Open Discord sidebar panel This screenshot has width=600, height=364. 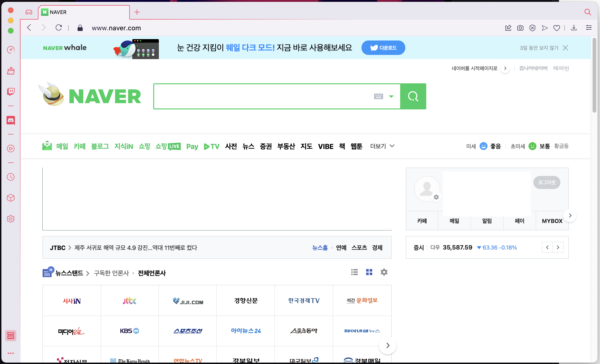[x=11, y=120]
